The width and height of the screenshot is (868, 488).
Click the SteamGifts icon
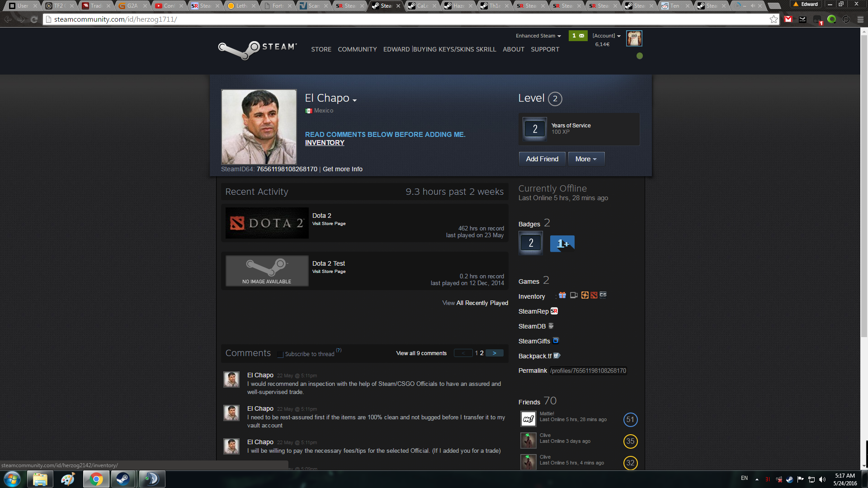pyautogui.click(x=556, y=341)
